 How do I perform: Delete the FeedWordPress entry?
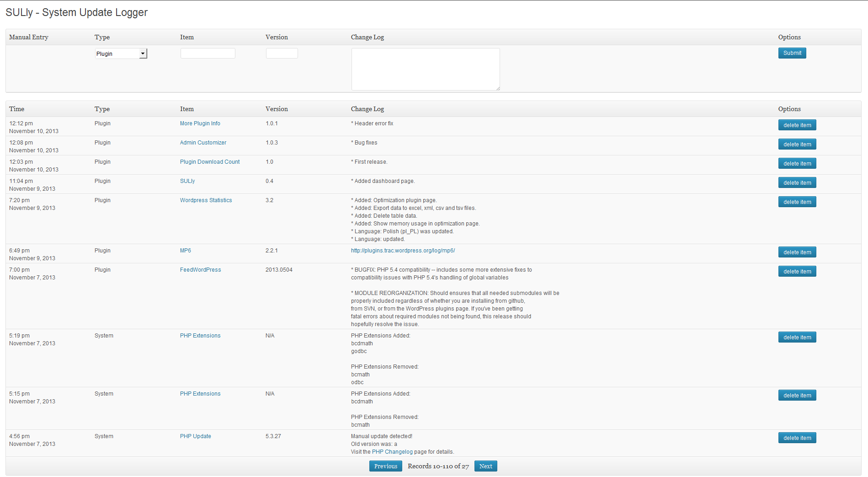click(797, 272)
